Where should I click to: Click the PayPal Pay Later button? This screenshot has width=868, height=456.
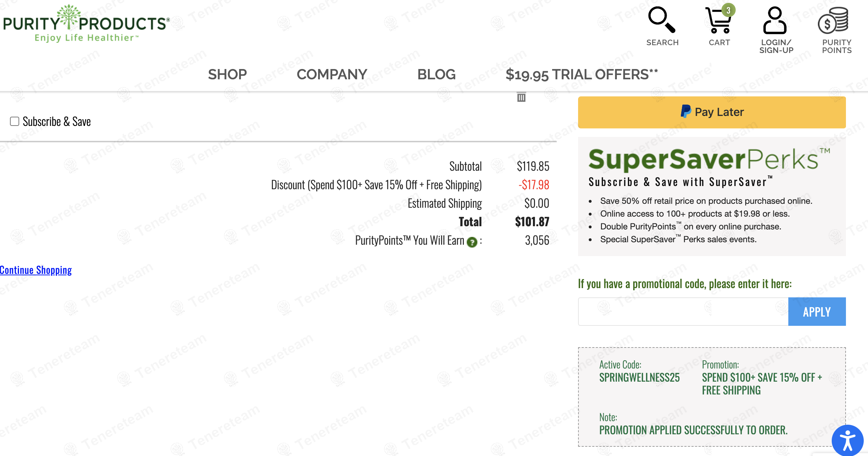[x=712, y=112]
